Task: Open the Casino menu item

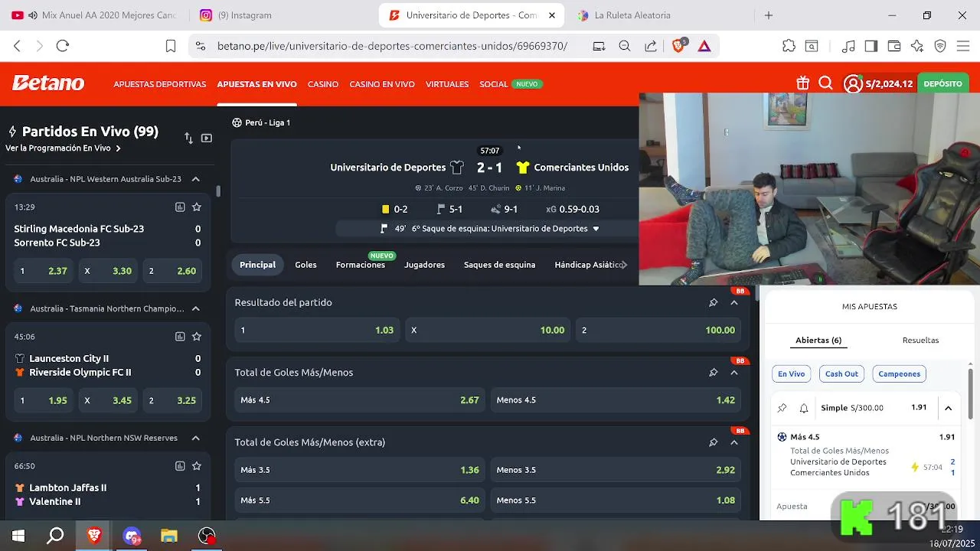Action: click(323, 84)
